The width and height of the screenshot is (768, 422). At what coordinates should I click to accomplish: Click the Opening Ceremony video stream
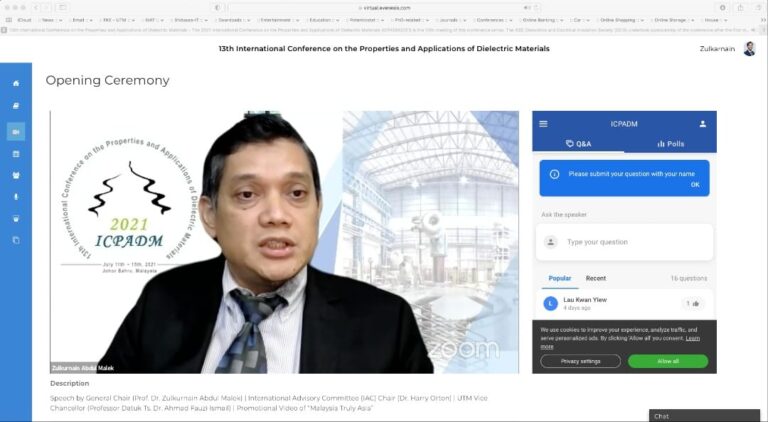285,242
